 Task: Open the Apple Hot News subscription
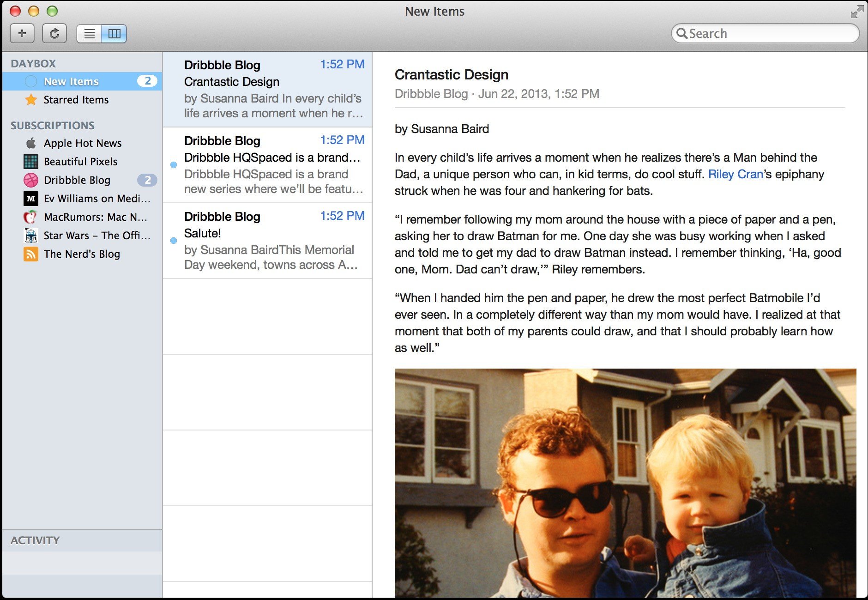[x=82, y=143]
